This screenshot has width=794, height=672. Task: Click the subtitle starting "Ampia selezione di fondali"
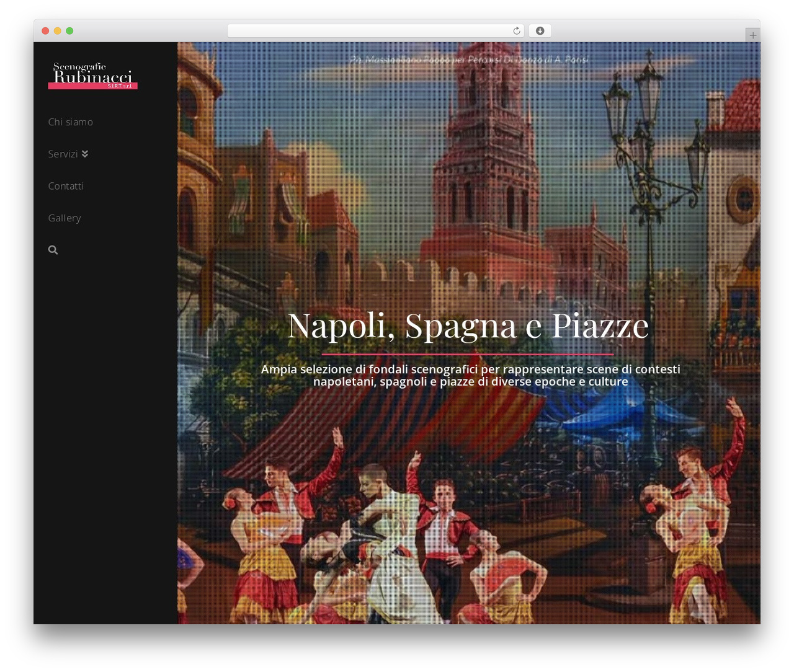(470, 375)
